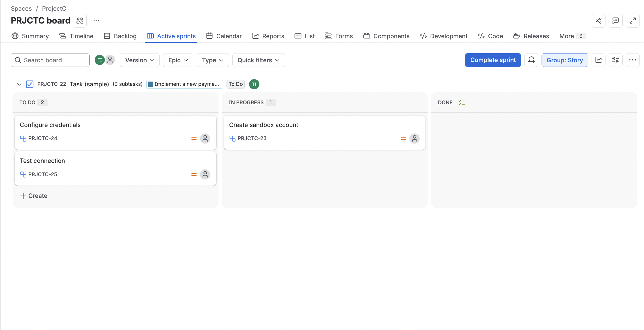Click the task checkbox icon for PRJCTC-22
Image resolution: width=644 pixels, height=330 pixels.
pos(30,84)
